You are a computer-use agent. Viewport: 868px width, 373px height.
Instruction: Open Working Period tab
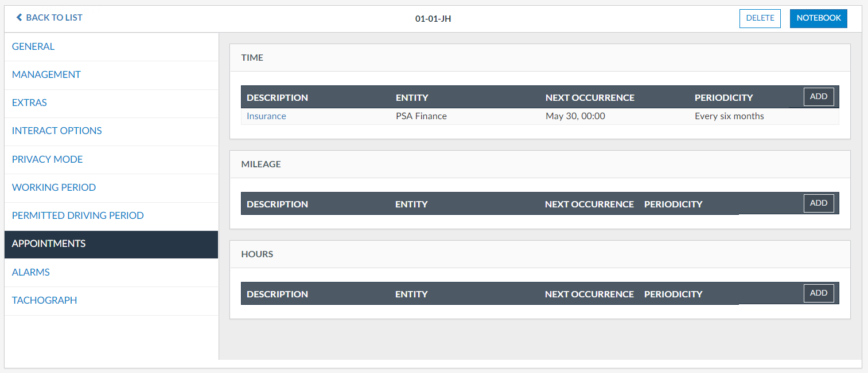(x=54, y=187)
